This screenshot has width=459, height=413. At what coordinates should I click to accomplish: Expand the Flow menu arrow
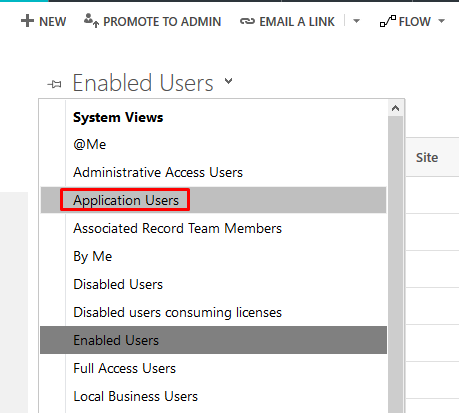click(x=442, y=21)
